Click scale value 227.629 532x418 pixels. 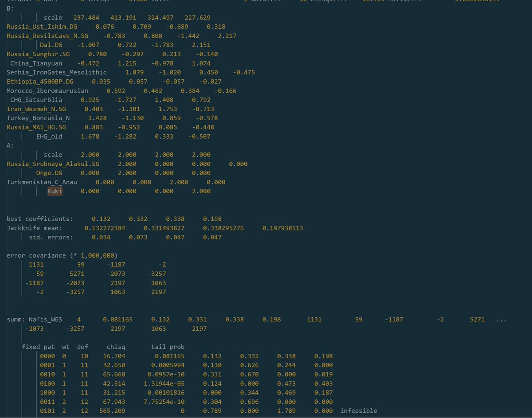click(197, 17)
